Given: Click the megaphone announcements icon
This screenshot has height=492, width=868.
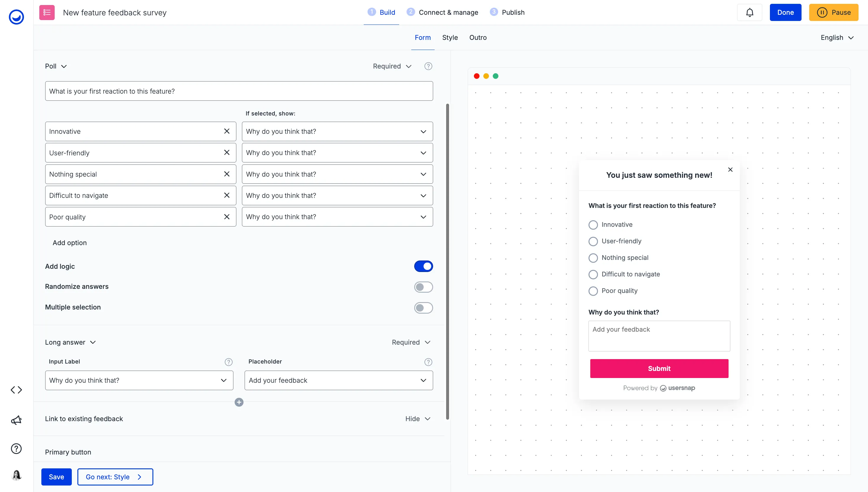Looking at the screenshot, I should (16, 420).
